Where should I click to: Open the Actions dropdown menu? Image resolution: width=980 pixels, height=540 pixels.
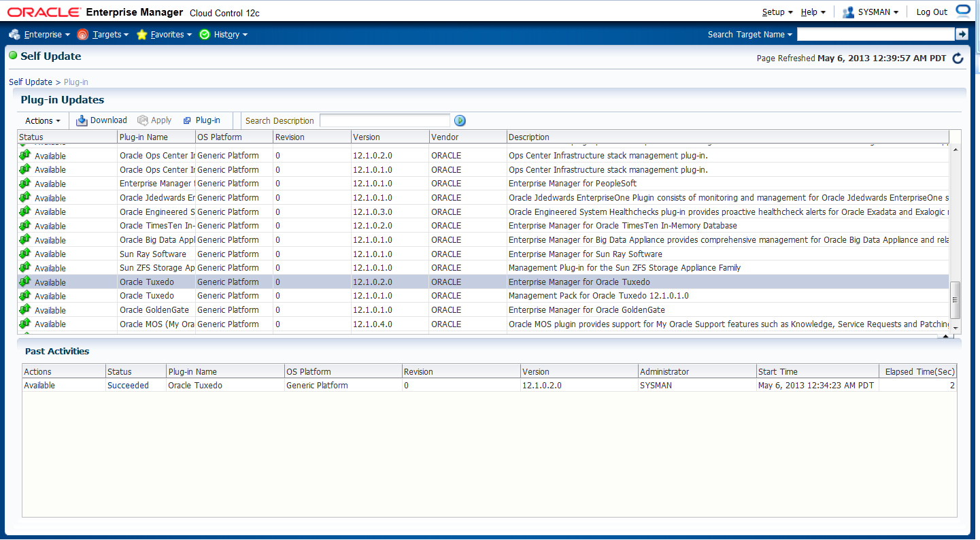43,120
